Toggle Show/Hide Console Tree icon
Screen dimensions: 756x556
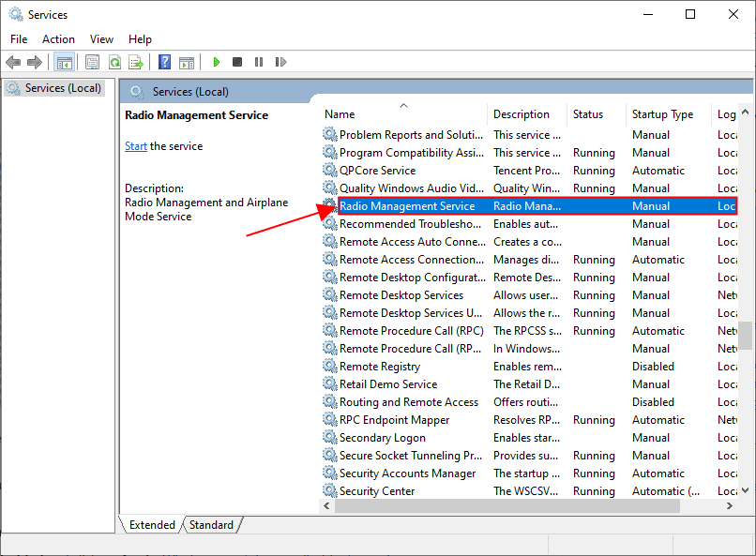coord(64,62)
